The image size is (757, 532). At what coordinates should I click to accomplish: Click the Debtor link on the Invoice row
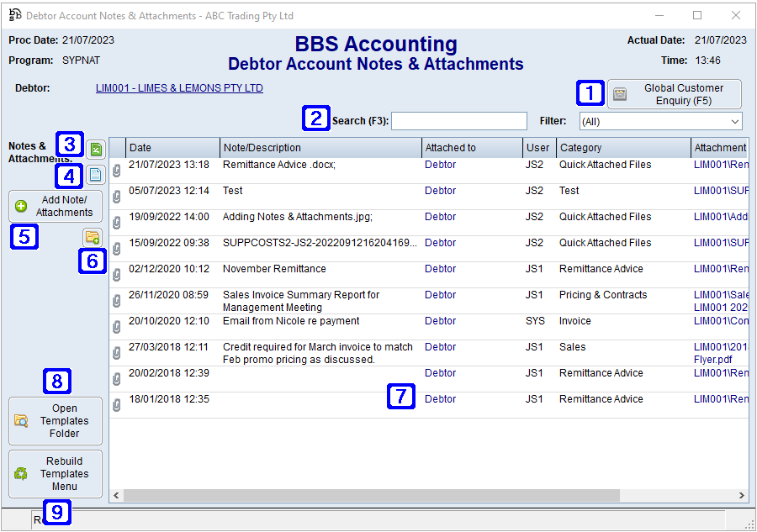click(x=440, y=320)
